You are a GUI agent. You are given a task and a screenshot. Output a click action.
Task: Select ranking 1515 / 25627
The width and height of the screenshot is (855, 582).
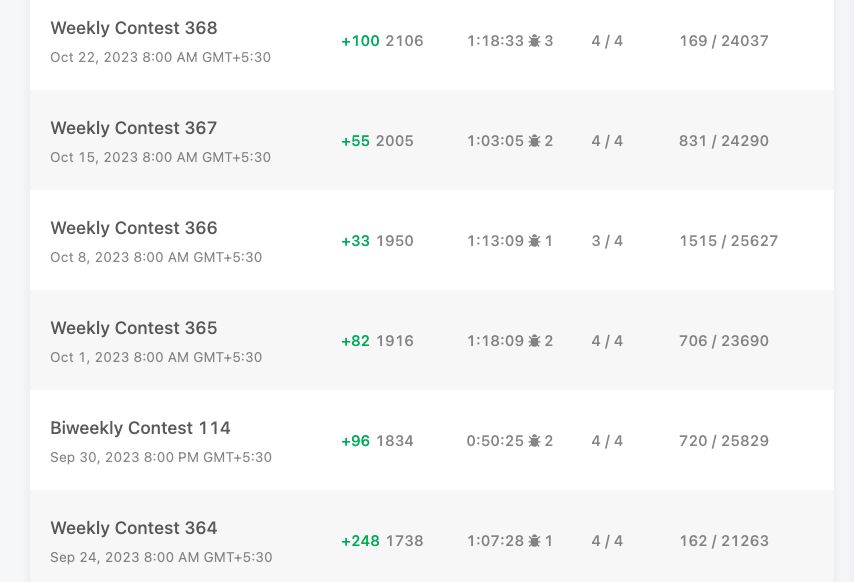(x=728, y=241)
